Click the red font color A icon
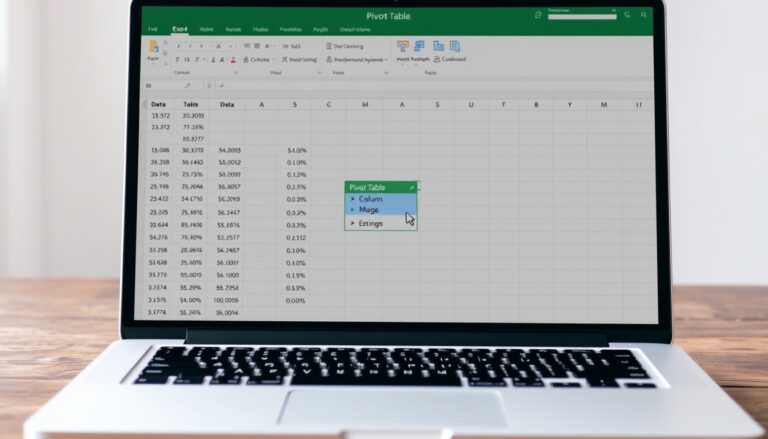The image size is (768, 439). click(x=233, y=60)
